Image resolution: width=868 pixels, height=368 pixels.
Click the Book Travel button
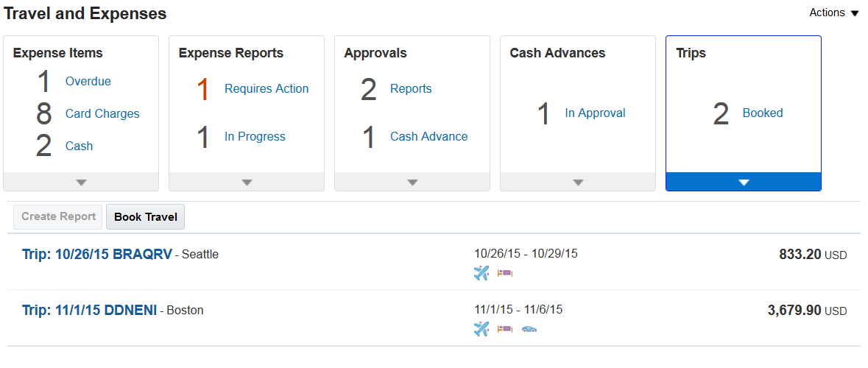(146, 217)
